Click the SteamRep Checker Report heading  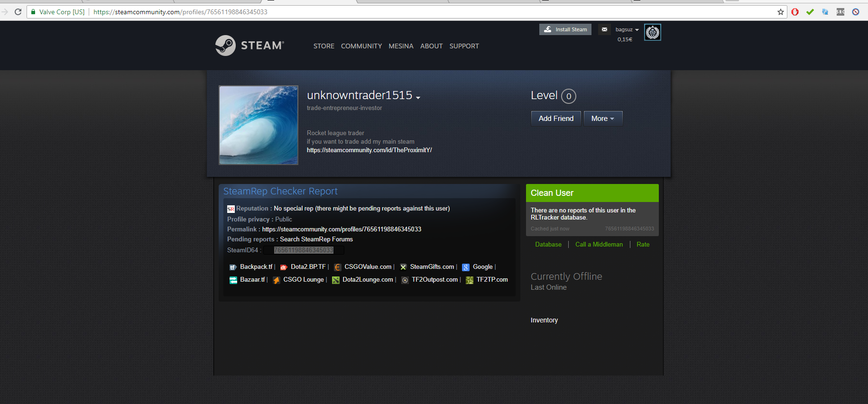point(280,191)
